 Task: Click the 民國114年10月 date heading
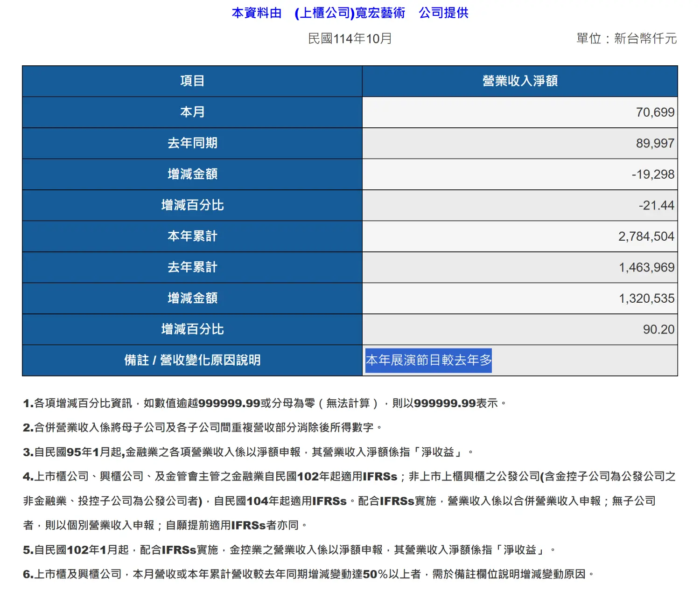(350, 38)
